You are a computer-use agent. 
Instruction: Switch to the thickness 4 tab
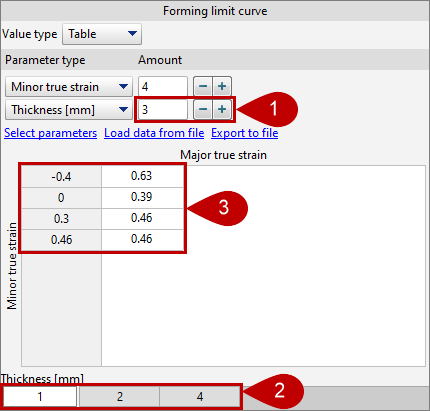200,397
